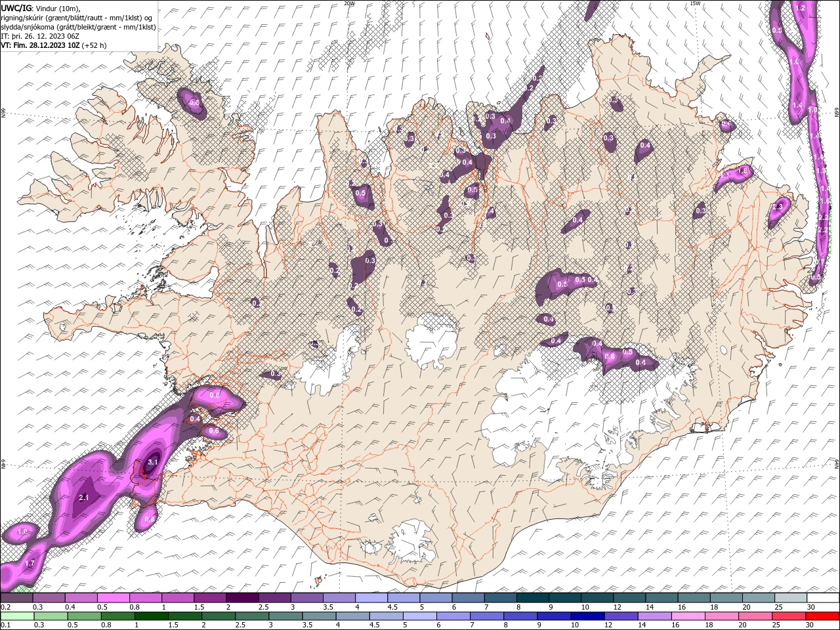Pick the light pink lower swatch starting at 16

point(687,616)
